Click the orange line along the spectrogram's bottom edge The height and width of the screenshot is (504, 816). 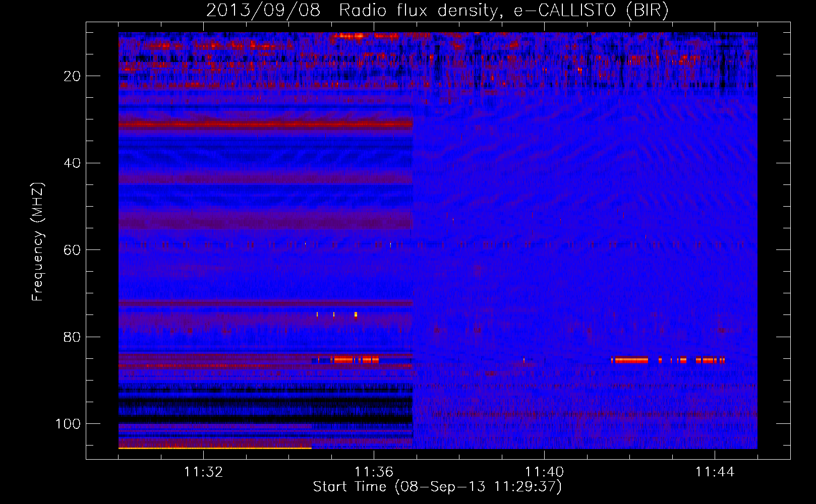click(215, 448)
